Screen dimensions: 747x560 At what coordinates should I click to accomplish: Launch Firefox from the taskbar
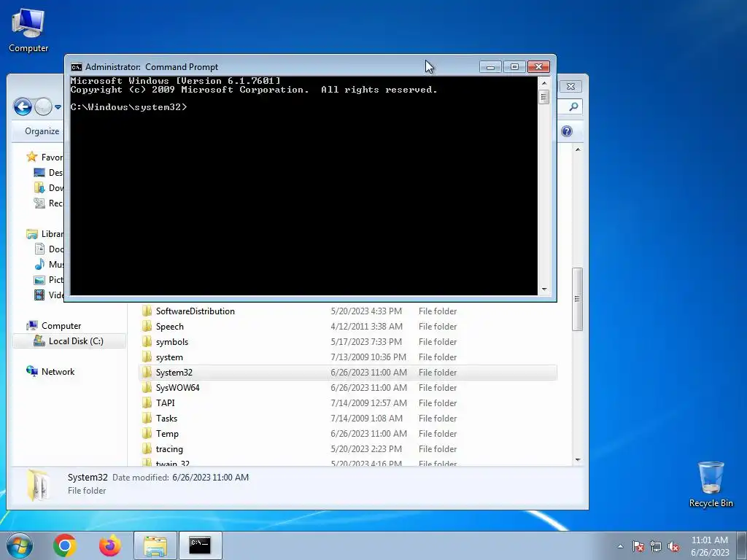[109, 545]
